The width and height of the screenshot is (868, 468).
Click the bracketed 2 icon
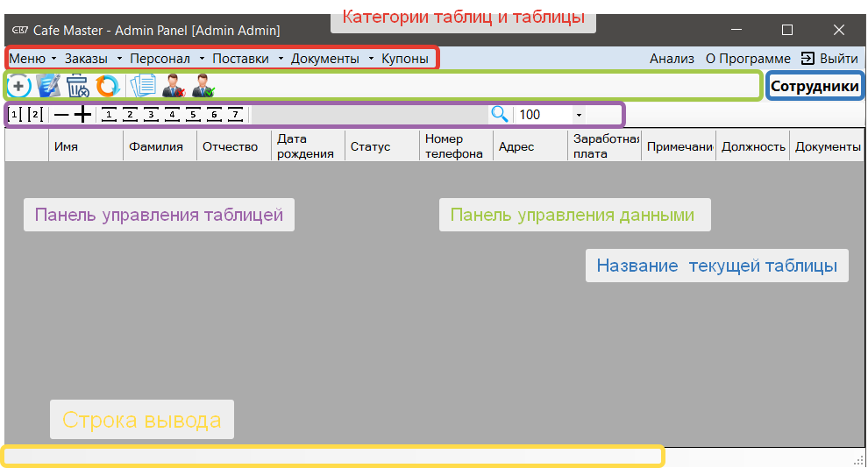pyautogui.click(x=35, y=115)
